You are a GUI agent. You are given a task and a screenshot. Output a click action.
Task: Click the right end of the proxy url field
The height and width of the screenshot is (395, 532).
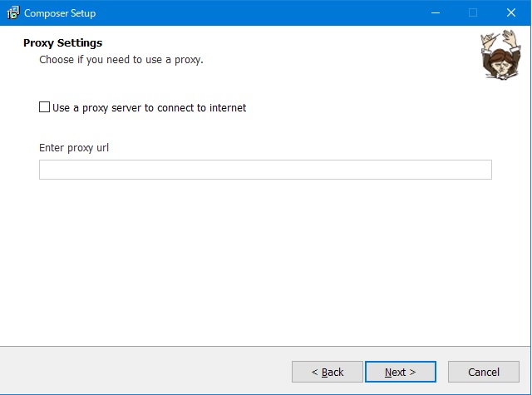tap(480, 170)
